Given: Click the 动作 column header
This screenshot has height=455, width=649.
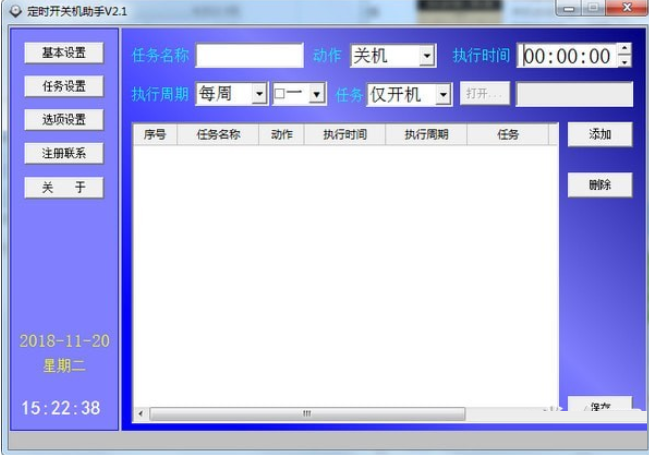Looking at the screenshot, I should tap(281, 134).
